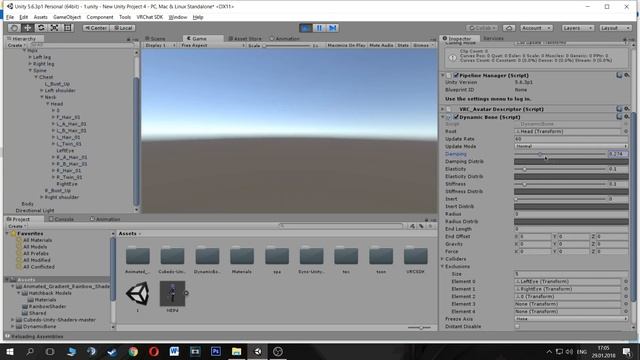Open the VRC_Avatar Descriptor gear settings icon

point(627,109)
